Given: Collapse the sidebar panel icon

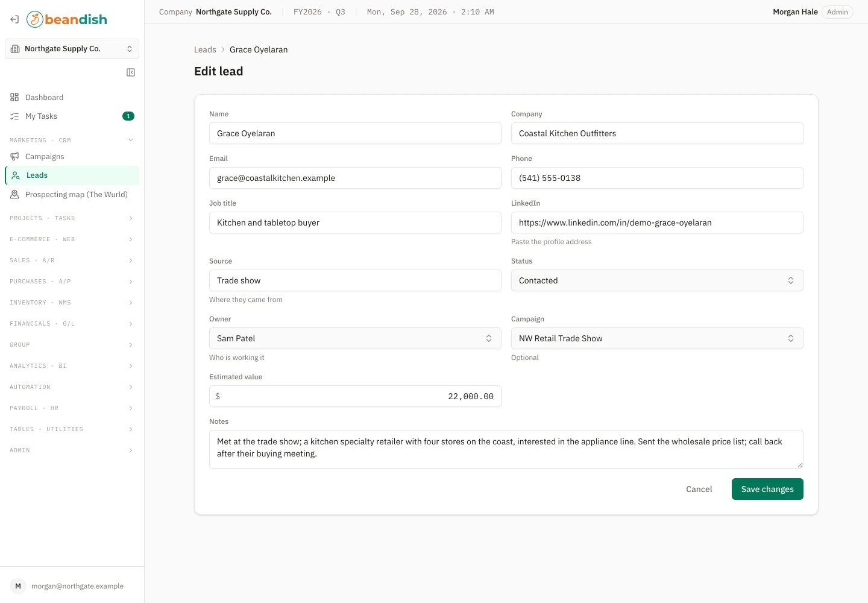Looking at the screenshot, I should pyautogui.click(x=131, y=72).
